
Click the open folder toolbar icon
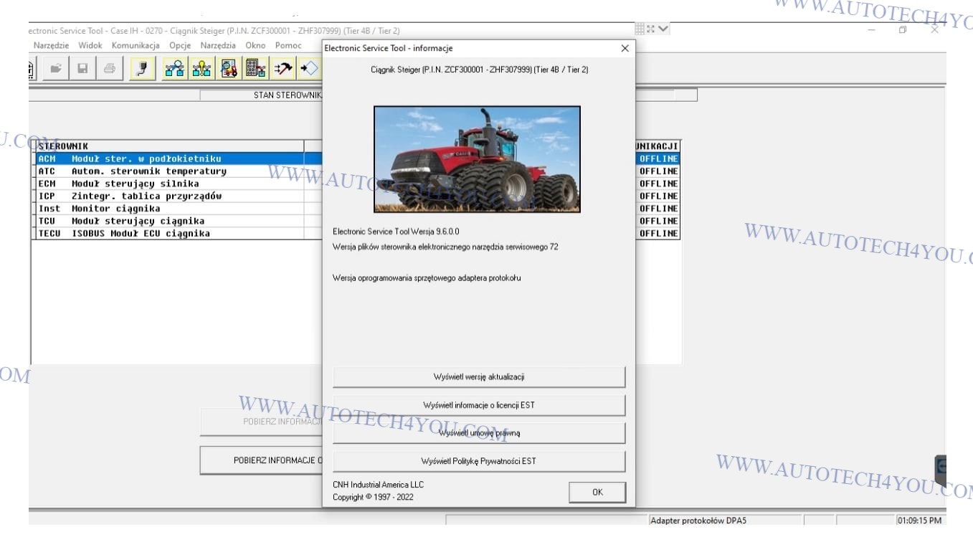coord(56,69)
